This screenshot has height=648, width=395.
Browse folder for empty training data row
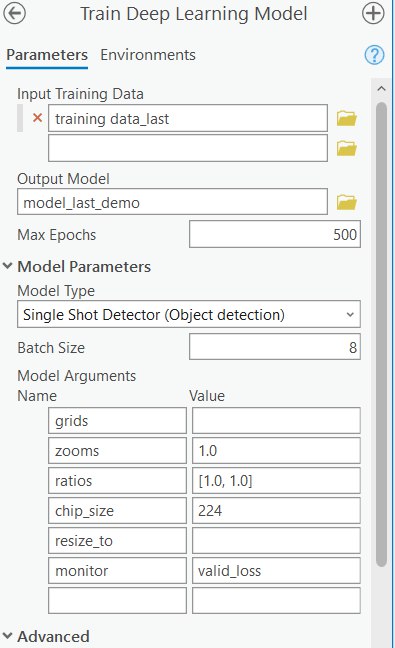click(x=346, y=148)
